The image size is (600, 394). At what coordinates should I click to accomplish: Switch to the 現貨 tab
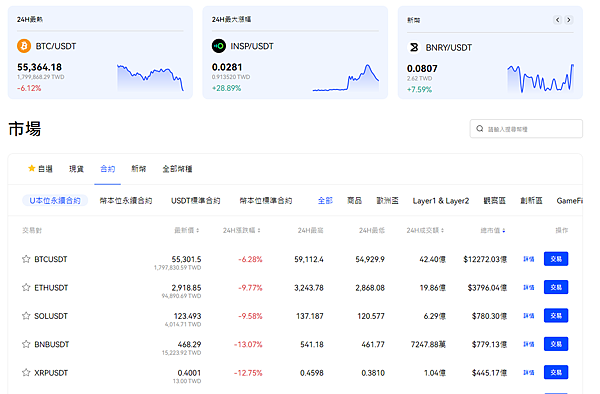pyautogui.click(x=76, y=169)
